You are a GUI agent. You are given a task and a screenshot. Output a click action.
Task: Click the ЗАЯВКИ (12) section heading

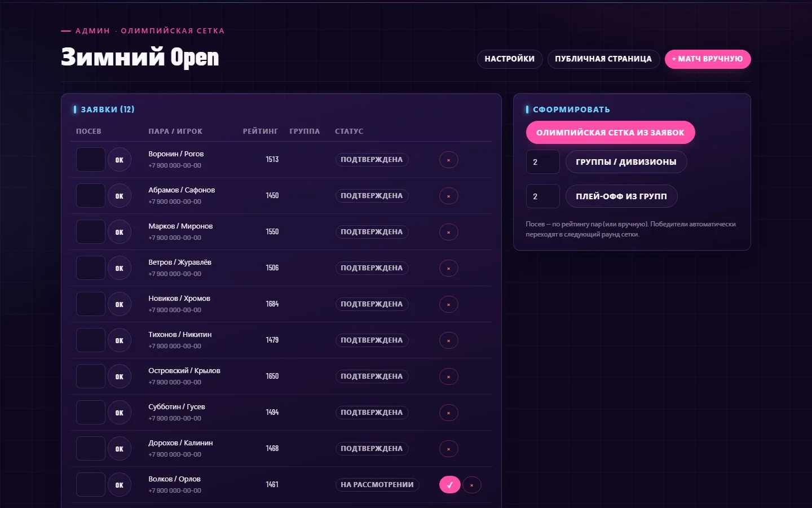(108, 110)
